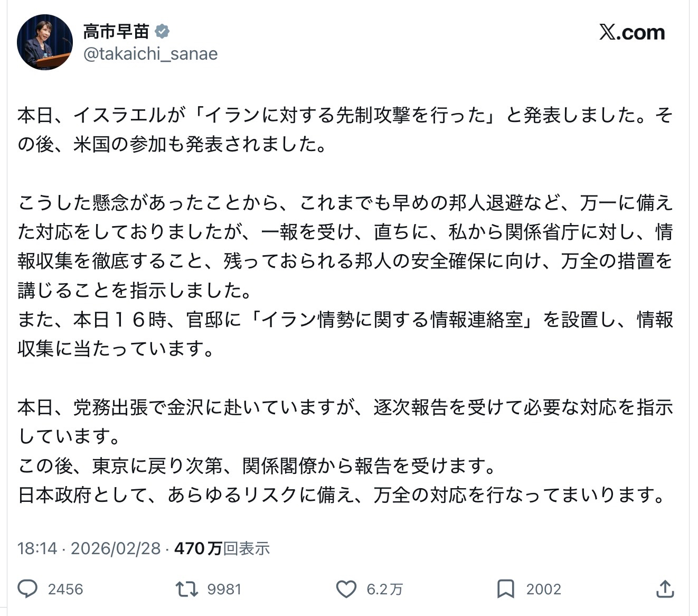Click the 2002 bookmark count
This screenshot has width=698, height=616.
543,589
